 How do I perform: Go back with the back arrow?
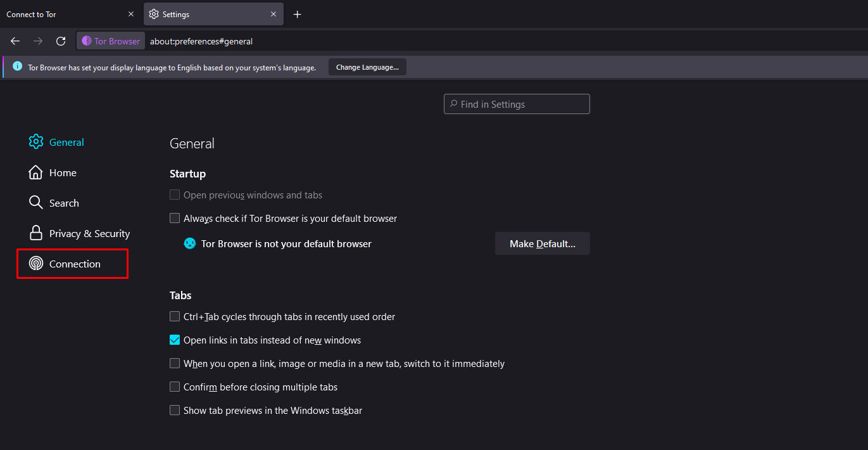click(x=15, y=41)
